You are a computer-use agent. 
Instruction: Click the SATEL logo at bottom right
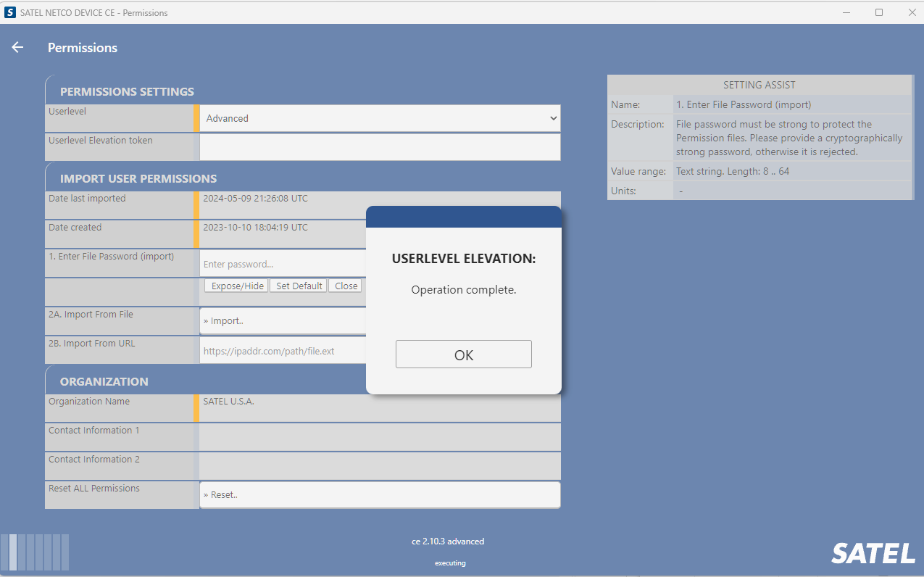[x=873, y=554]
